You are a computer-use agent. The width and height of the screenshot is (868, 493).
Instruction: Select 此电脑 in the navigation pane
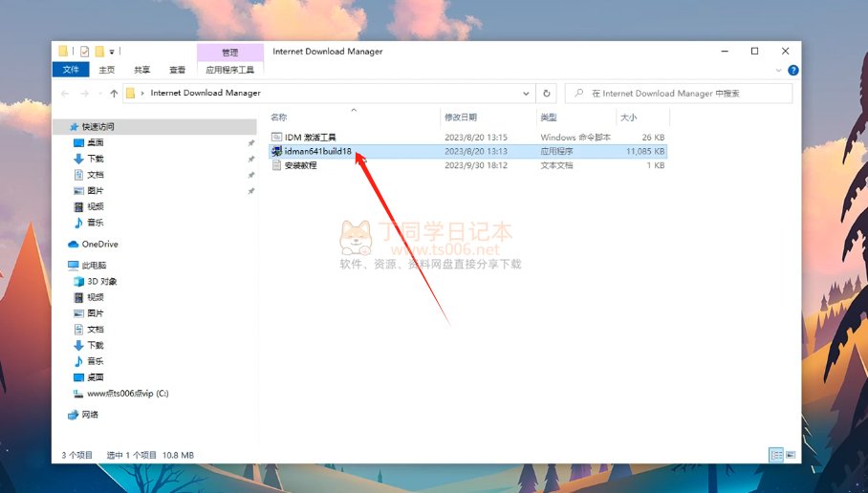[94, 265]
